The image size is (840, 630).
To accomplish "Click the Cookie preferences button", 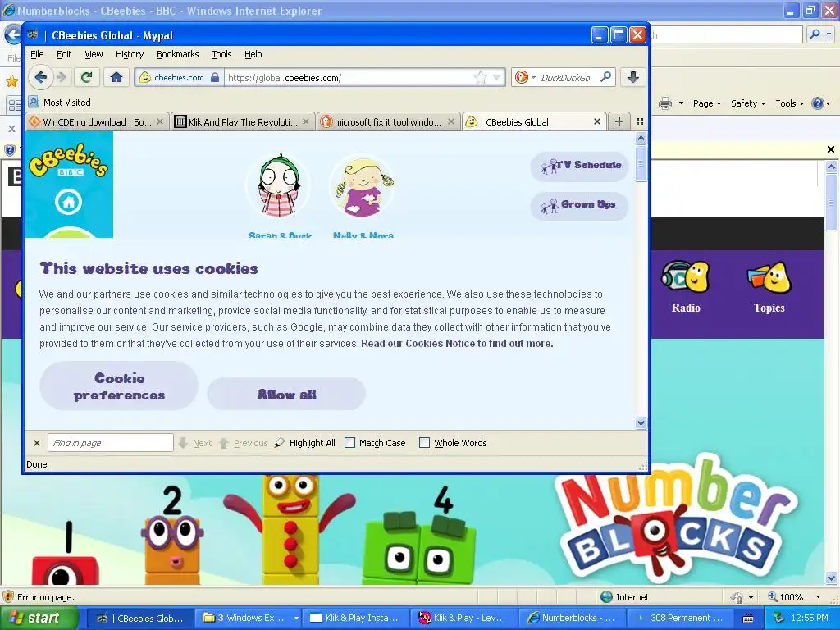I will [119, 386].
